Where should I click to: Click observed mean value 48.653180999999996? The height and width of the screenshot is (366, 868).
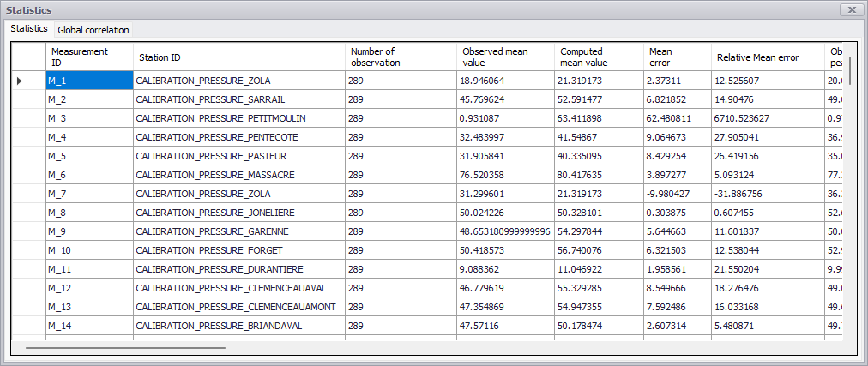point(505,231)
